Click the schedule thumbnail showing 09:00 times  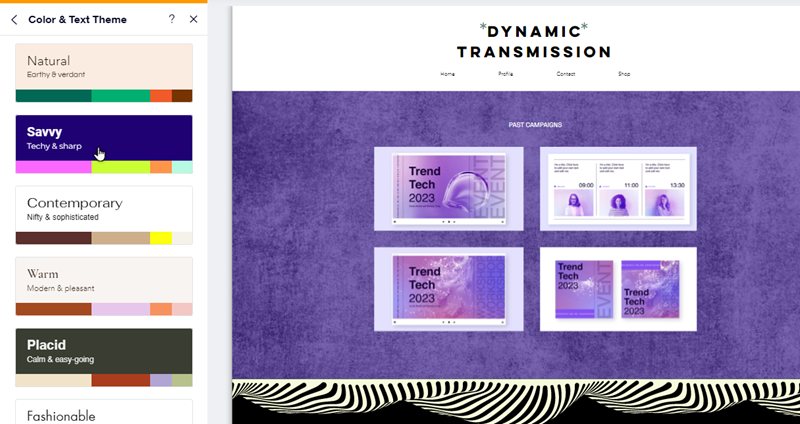click(618, 188)
